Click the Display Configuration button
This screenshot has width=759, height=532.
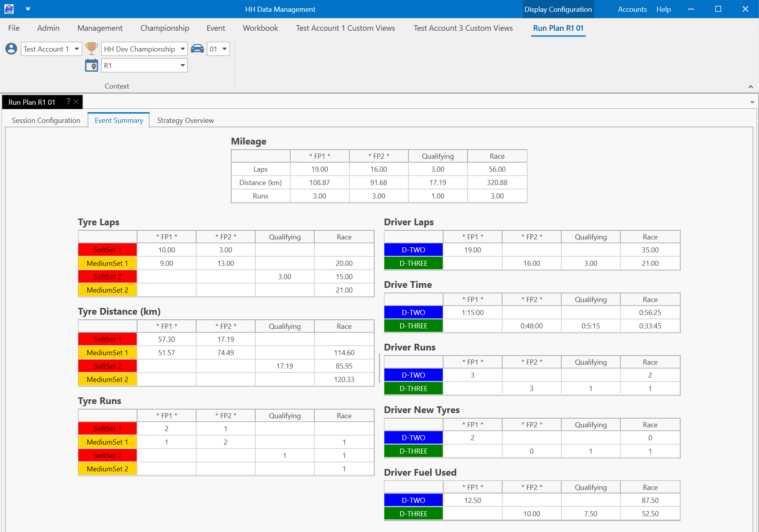tap(558, 9)
